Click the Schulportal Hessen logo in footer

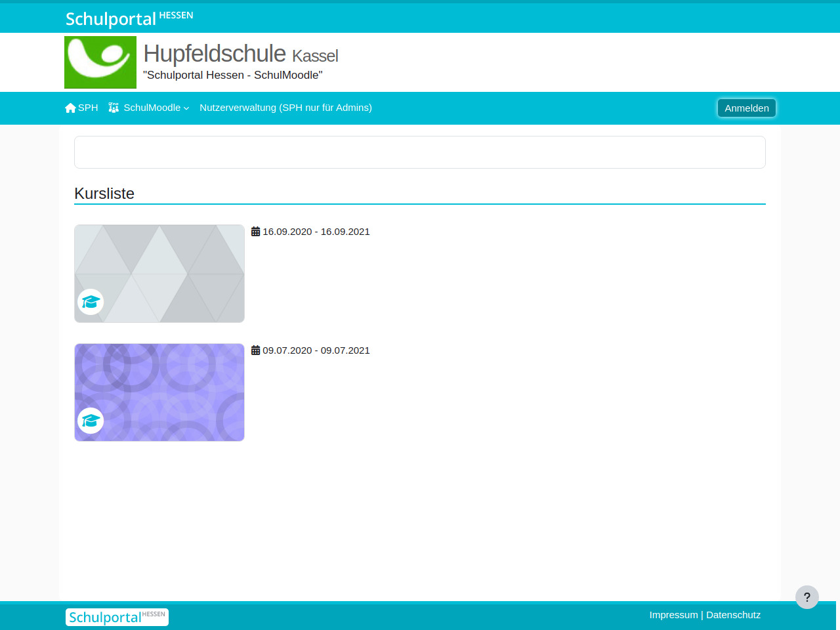pyautogui.click(x=117, y=617)
